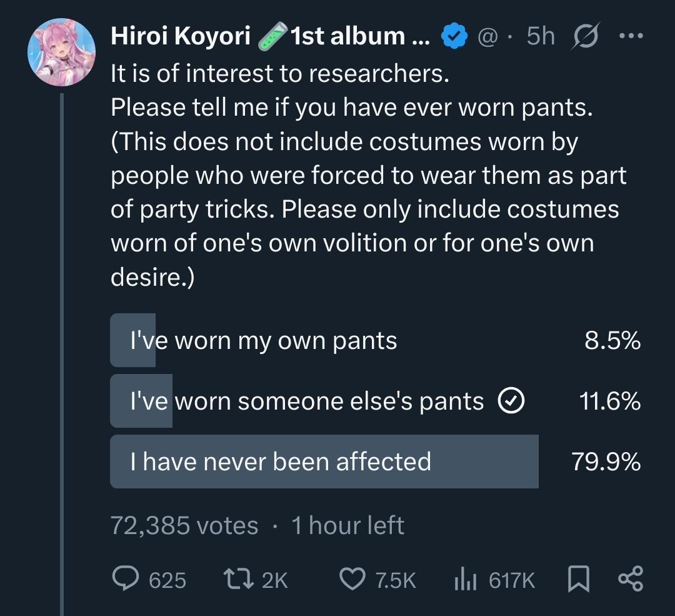675x616 pixels.
Task: Select "I have never been affected" option
Action: (281, 462)
